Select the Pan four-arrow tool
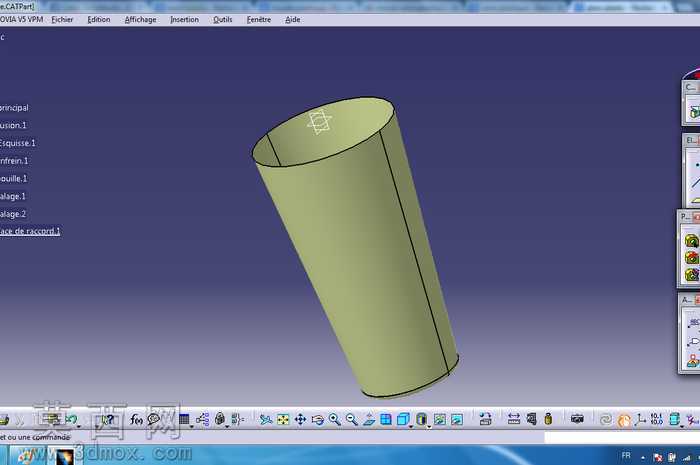Image resolution: width=700 pixels, height=465 pixels. 300,419
